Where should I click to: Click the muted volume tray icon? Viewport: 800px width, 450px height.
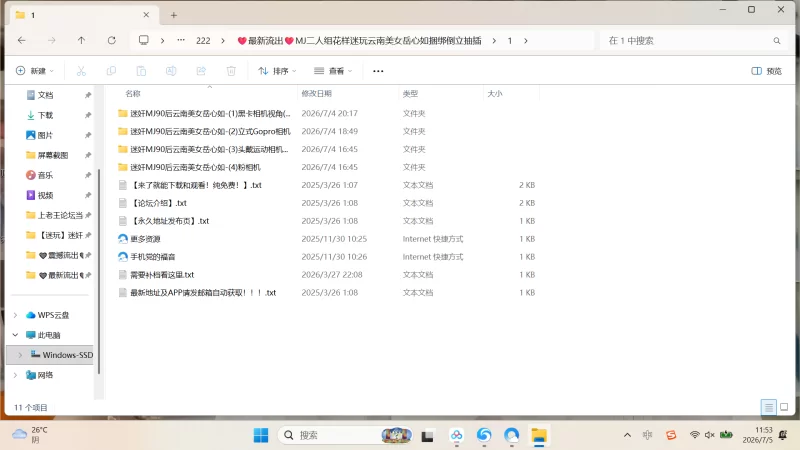tap(710, 435)
